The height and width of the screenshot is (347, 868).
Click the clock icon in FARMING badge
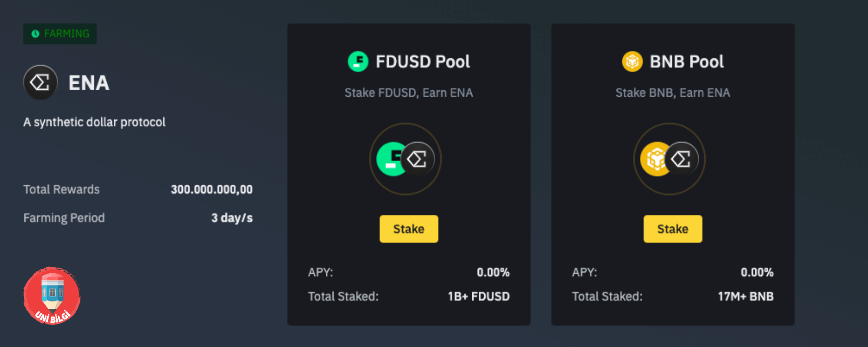coord(36,34)
